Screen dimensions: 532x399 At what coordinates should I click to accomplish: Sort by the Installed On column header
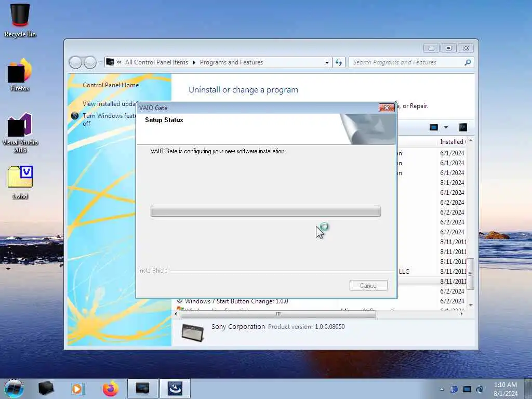[x=453, y=142]
